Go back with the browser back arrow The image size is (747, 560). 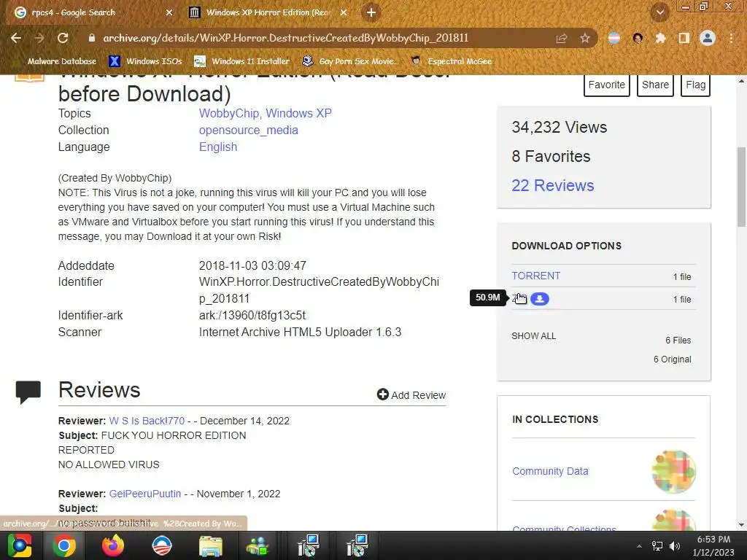pos(16,38)
